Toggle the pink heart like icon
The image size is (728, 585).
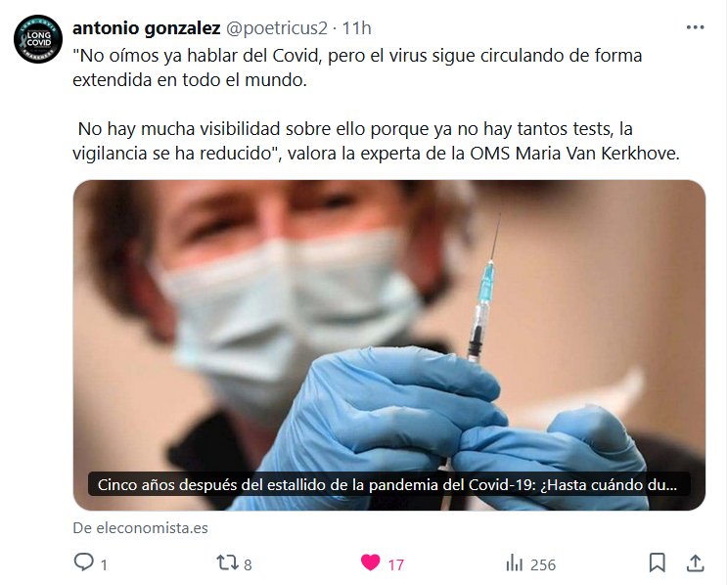coord(371,562)
